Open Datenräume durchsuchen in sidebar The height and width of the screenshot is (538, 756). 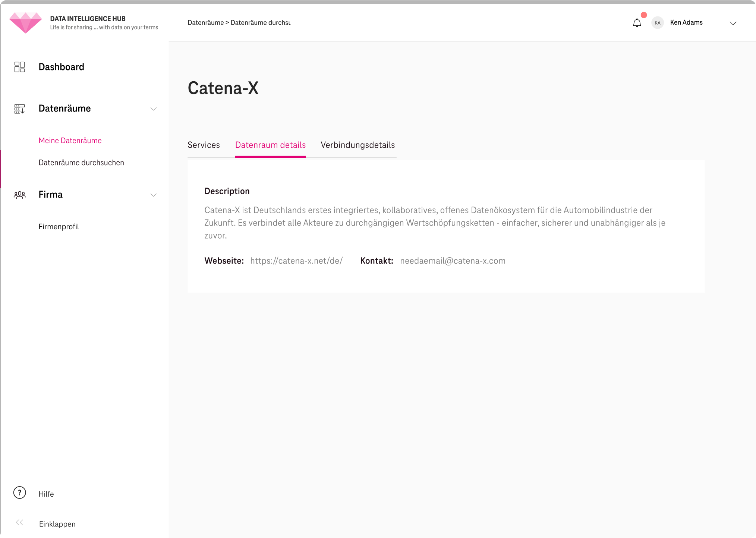click(x=81, y=163)
